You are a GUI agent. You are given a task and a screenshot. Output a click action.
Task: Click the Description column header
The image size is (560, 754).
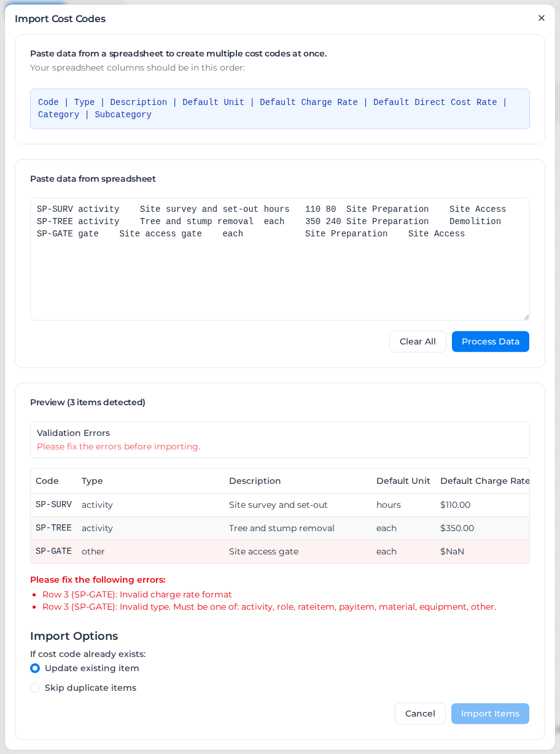(x=255, y=481)
